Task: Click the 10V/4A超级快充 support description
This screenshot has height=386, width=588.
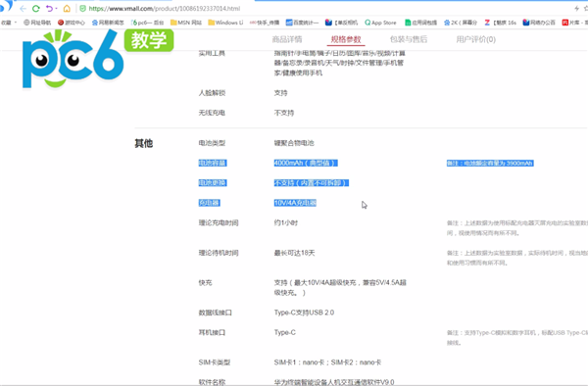Action: 340,287
